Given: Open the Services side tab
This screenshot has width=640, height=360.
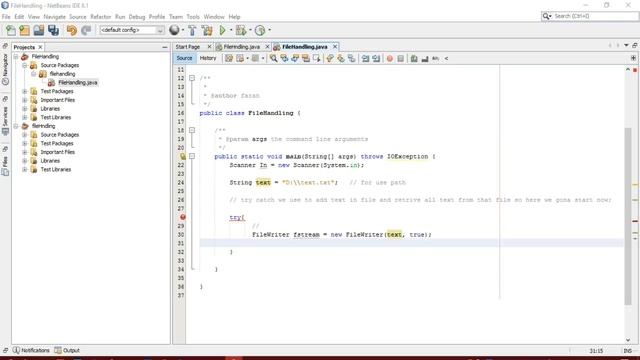Looking at the screenshot, I should [x=5, y=121].
